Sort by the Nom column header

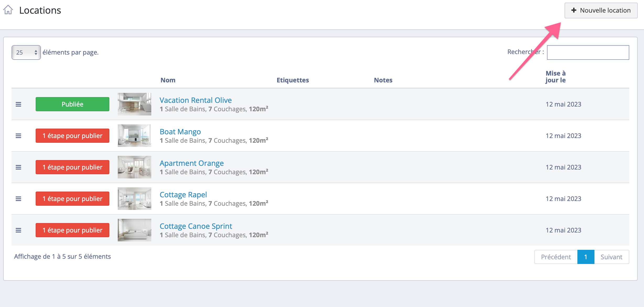[x=168, y=80]
